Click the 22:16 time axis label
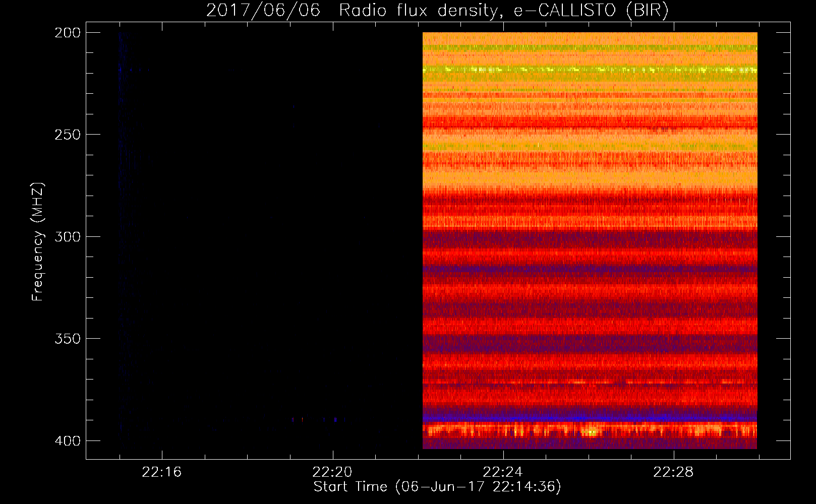This screenshot has width=816, height=504. pos(161,472)
